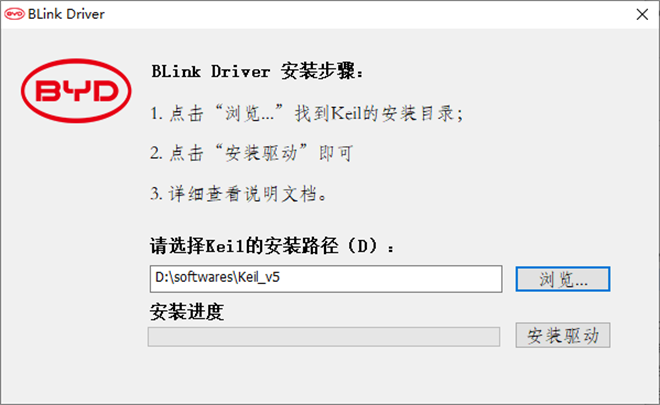
Task: Click the BLink Driver window title text
Action: (66, 14)
